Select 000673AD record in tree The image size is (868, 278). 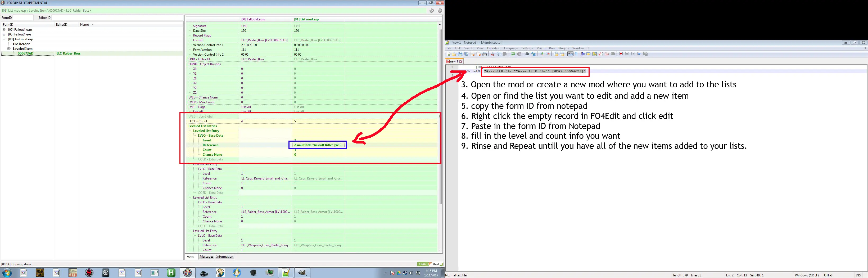[26, 53]
